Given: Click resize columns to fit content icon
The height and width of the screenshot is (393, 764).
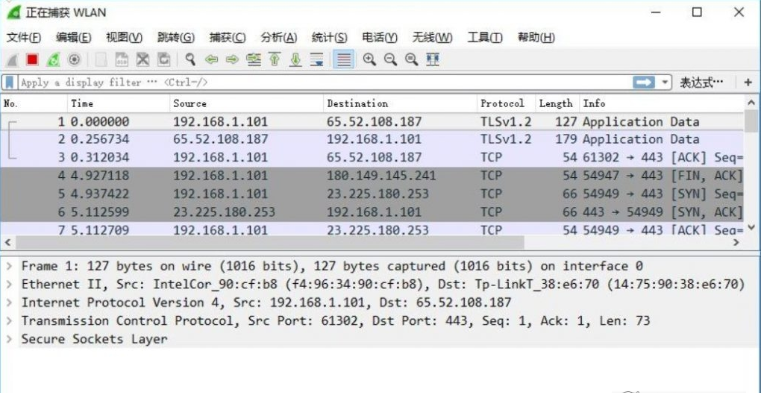Looking at the screenshot, I should [433, 60].
